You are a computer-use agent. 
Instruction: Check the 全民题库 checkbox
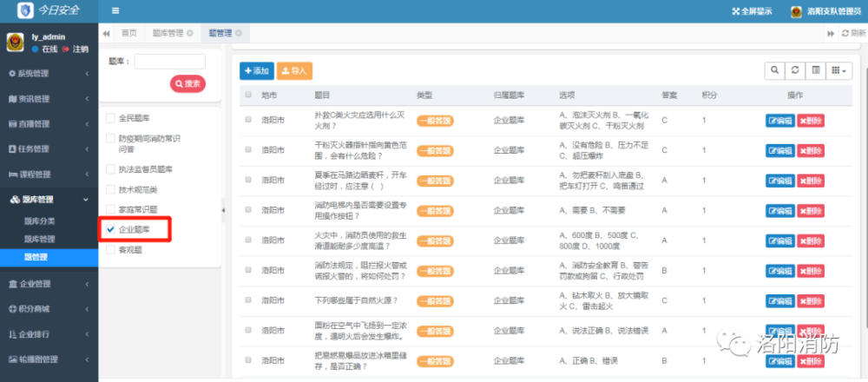click(110, 117)
